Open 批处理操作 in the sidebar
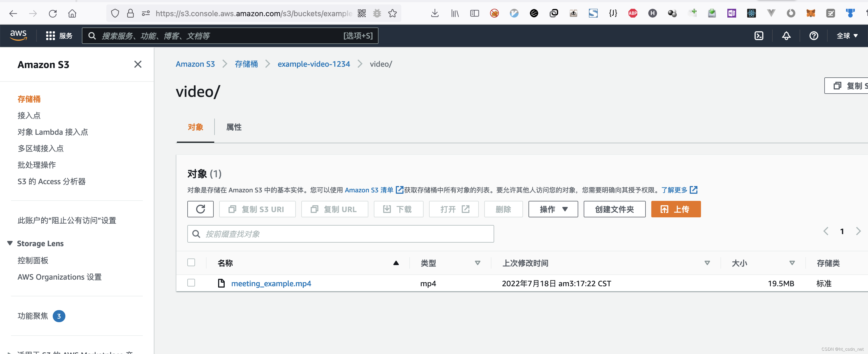 click(37, 165)
